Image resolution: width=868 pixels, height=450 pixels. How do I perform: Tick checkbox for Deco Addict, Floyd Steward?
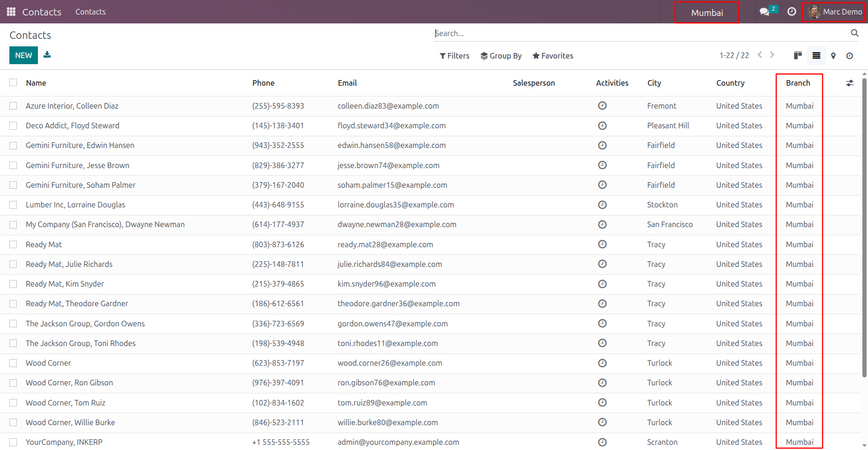point(13,125)
